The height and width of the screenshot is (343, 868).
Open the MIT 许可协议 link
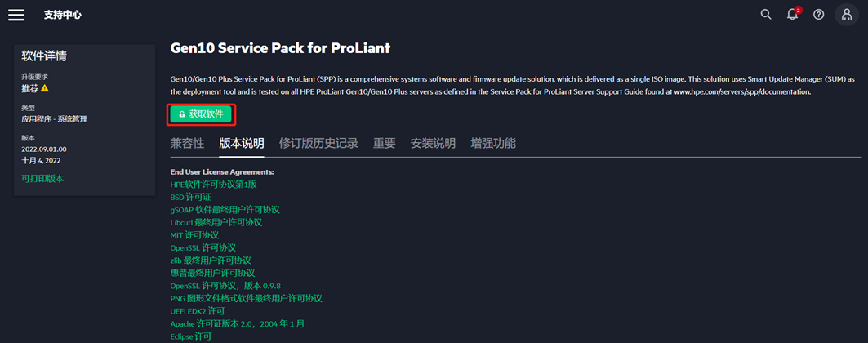pos(194,235)
